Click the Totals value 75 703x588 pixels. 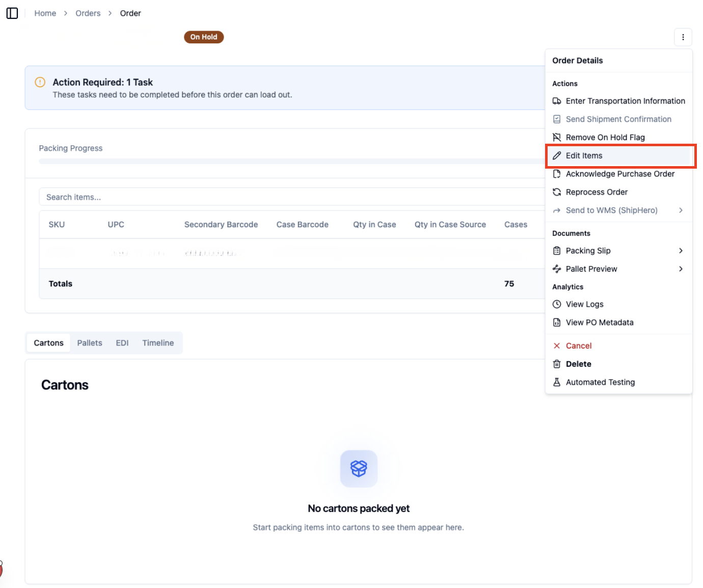509,284
